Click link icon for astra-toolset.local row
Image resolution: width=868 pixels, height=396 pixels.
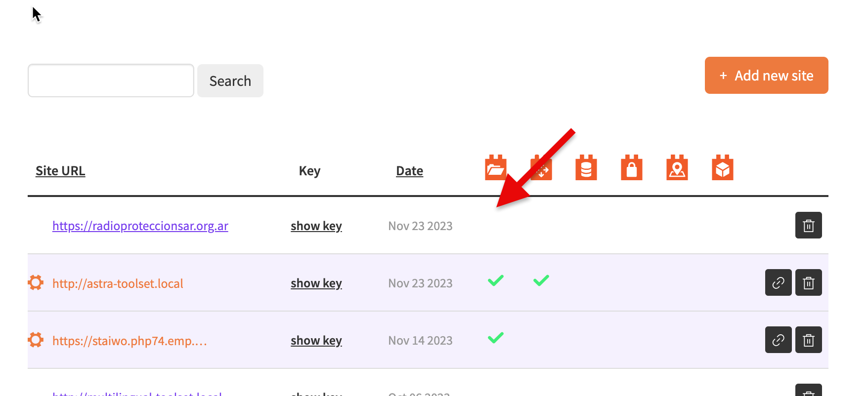779,282
